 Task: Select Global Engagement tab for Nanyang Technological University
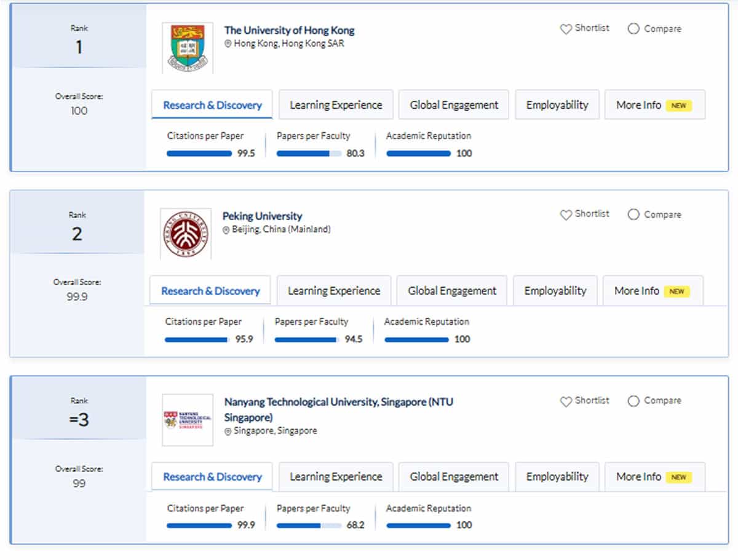(454, 477)
